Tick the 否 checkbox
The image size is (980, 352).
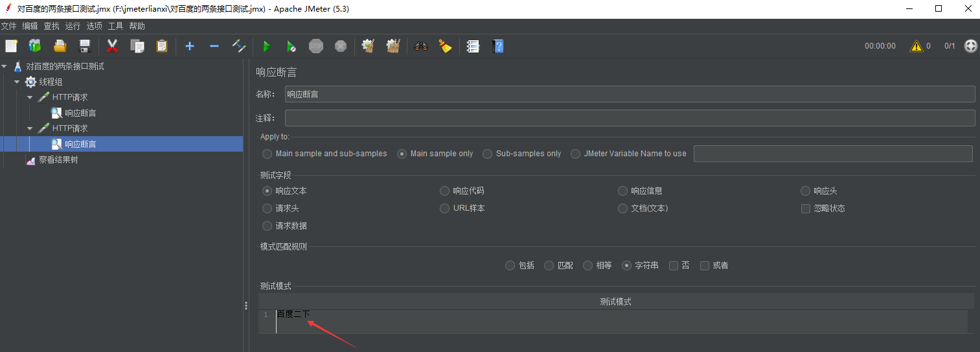[x=674, y=265]
